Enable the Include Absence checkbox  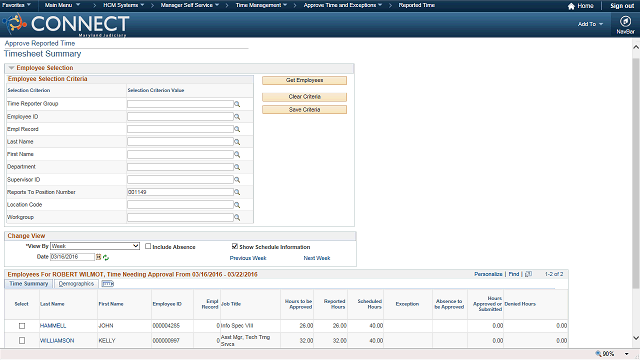148,246
